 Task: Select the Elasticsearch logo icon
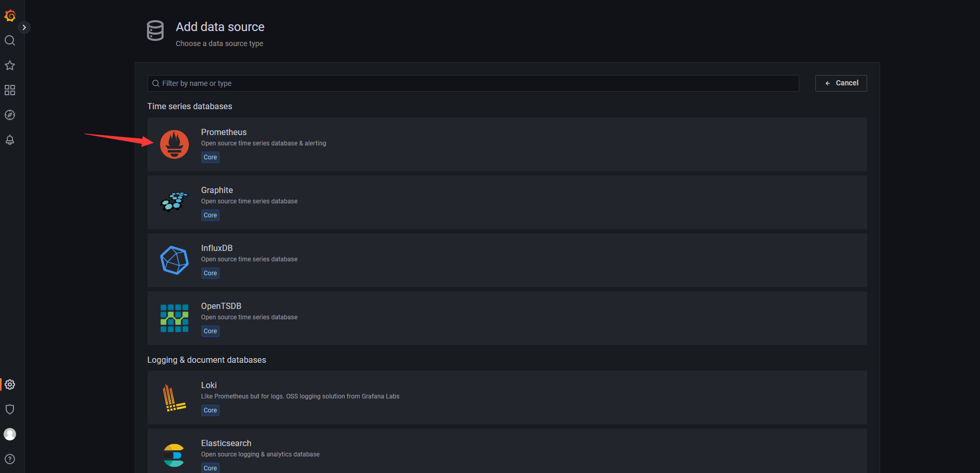coord(173,455)
